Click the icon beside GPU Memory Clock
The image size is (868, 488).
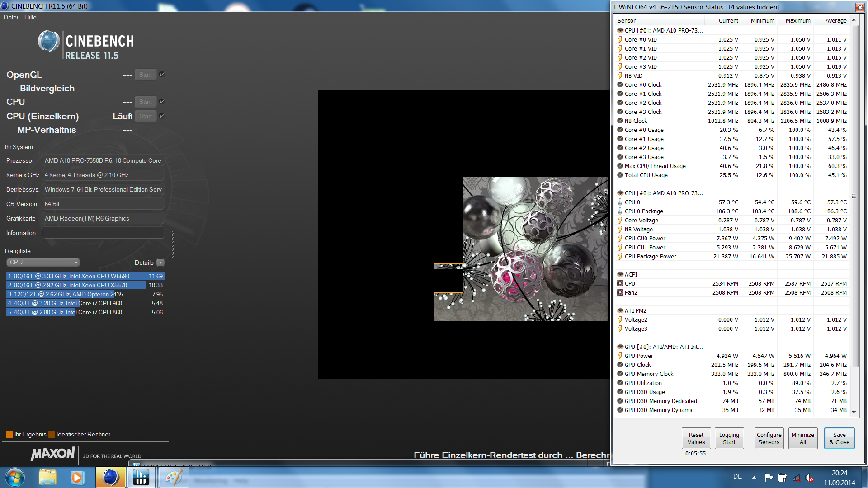coord(620,374)
